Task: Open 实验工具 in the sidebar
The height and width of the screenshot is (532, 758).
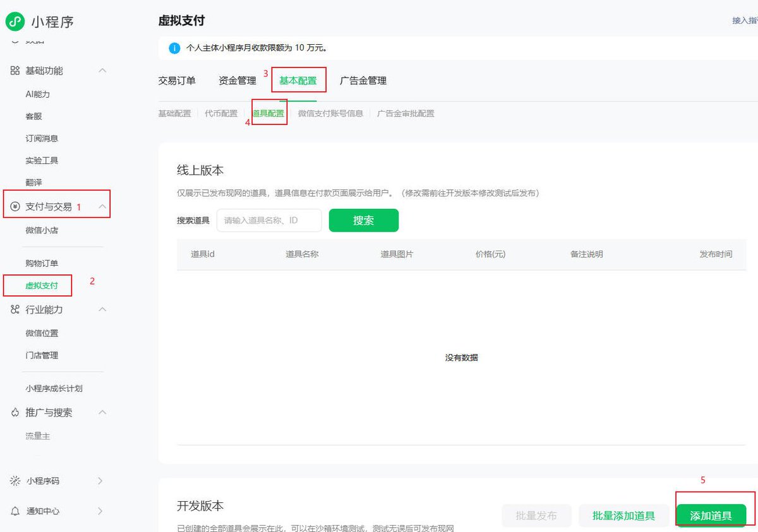Action: pyautogui.click(x=42, y=160)
